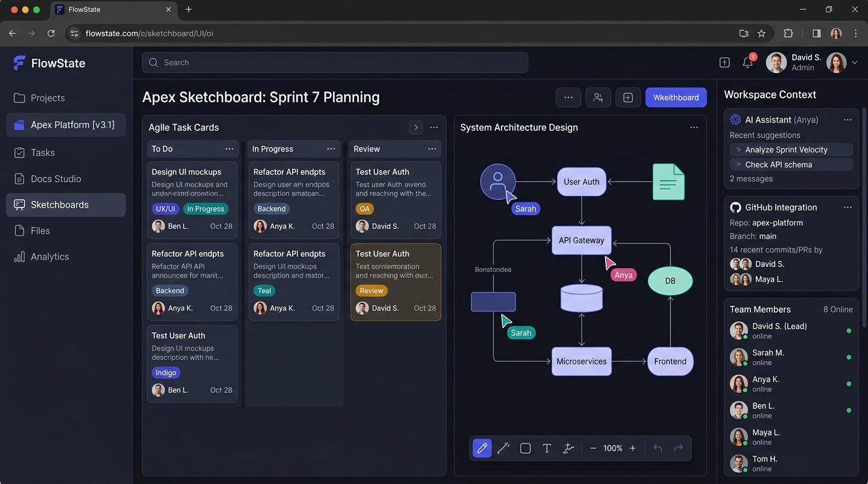Click the Teal label tag
868x484 pixels.
tap(264, 291)
